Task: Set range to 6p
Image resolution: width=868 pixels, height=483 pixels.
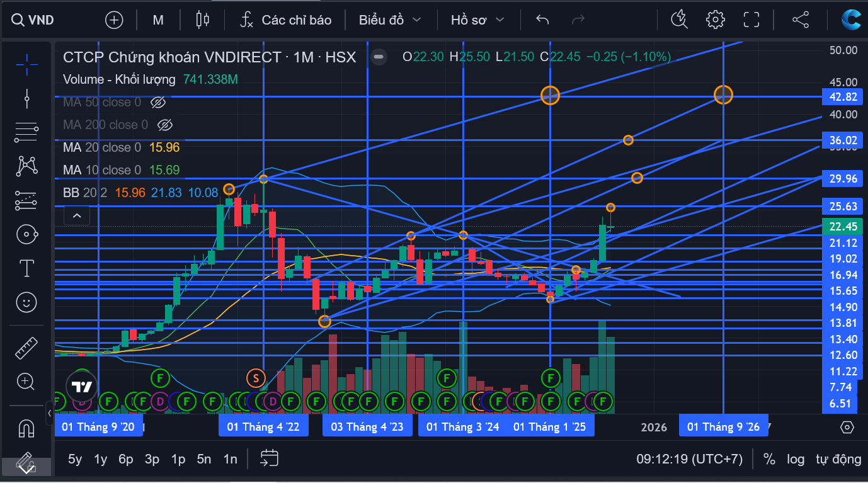Action: pyautogui.click(x=126, y=459)
